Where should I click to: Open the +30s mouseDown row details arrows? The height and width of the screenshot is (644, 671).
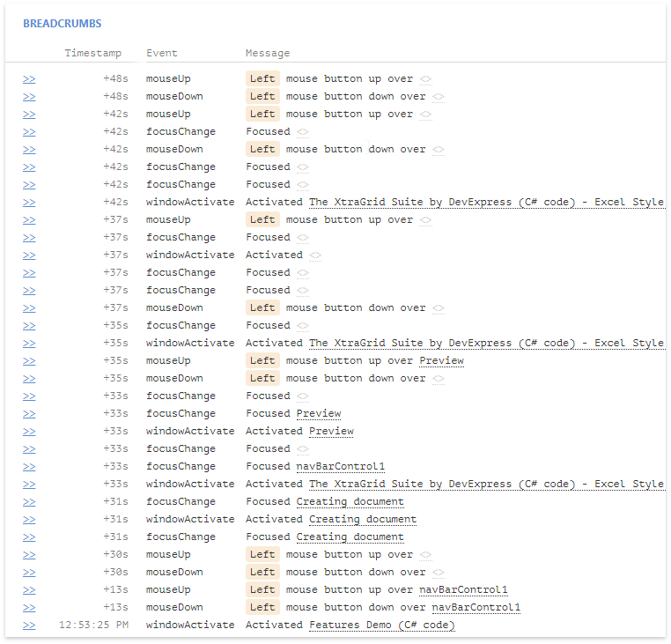29,573
